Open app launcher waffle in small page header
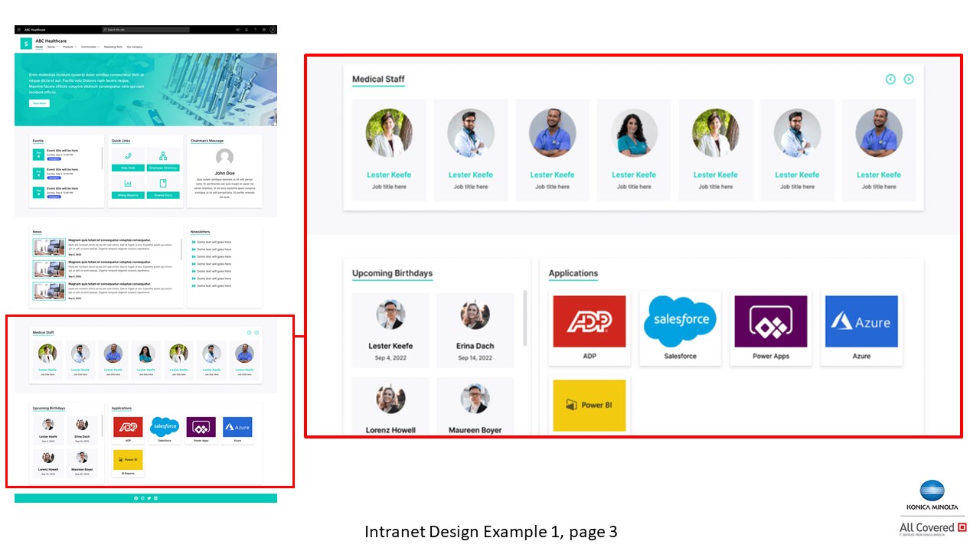The image size is (980, 551). (x=19, y=30)
